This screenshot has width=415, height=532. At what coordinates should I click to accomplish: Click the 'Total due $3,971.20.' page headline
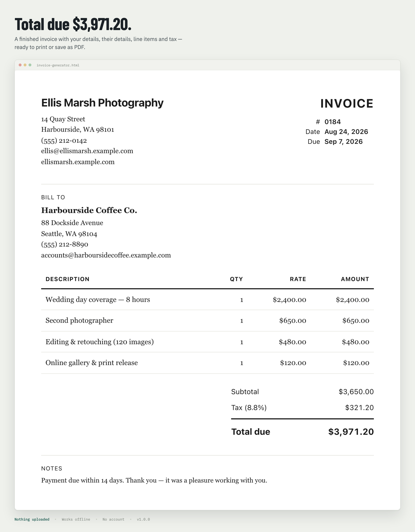73,24
